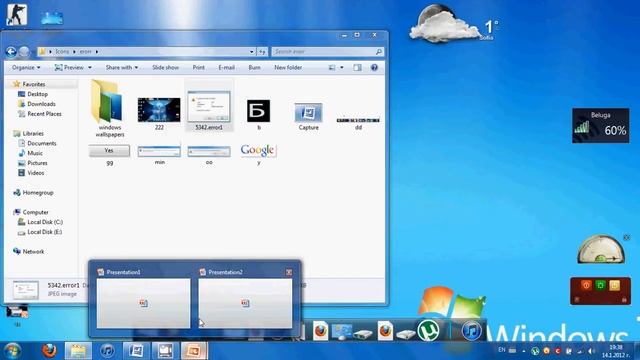640x360 pixels.
Task: Click the weather gadget cloud icon
Action: click(444, 24)
